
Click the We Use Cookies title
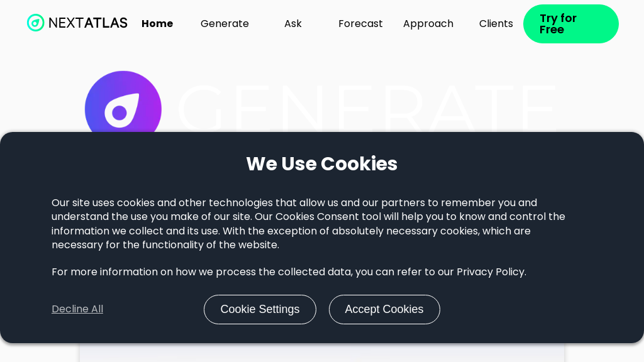click(321, 164)
